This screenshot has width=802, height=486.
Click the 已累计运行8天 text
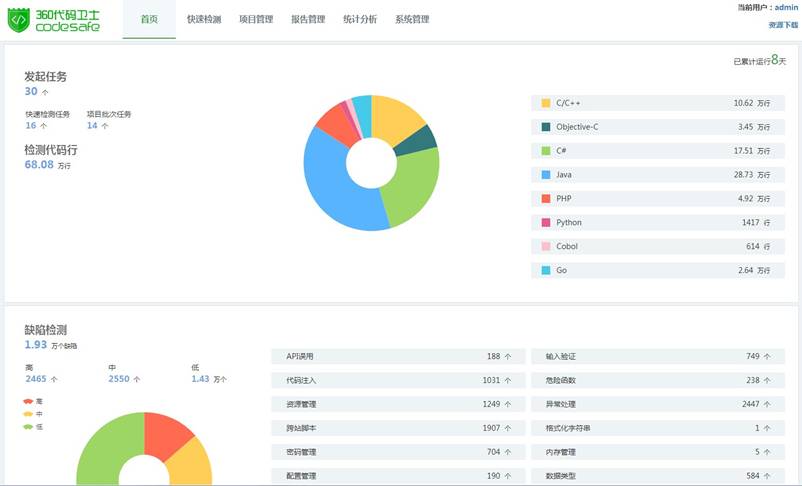coord(760,60)
